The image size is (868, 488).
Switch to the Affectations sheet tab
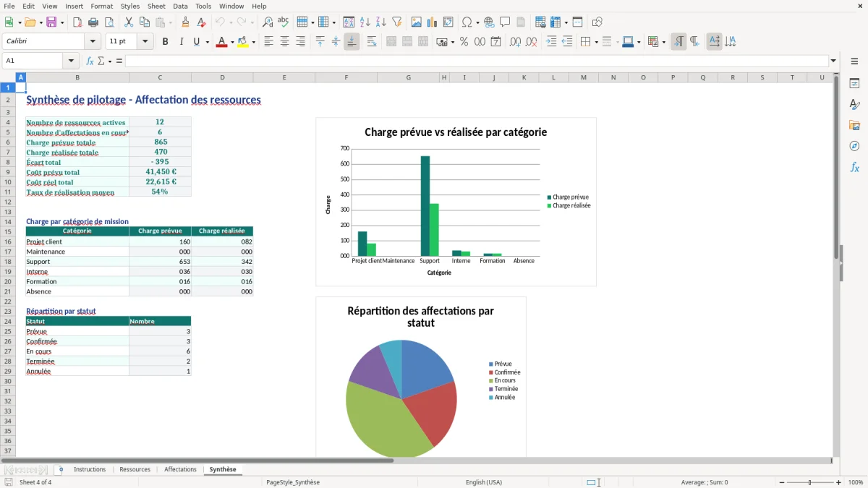[180, 469]
